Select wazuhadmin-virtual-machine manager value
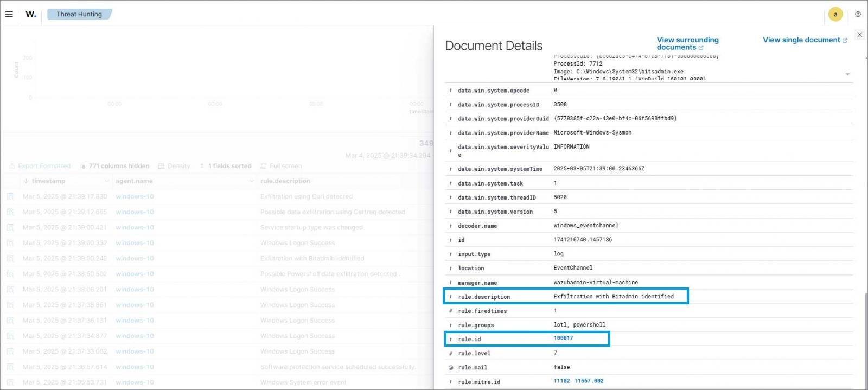The height and width of the screenshot is (390, 868). point(596,282)
